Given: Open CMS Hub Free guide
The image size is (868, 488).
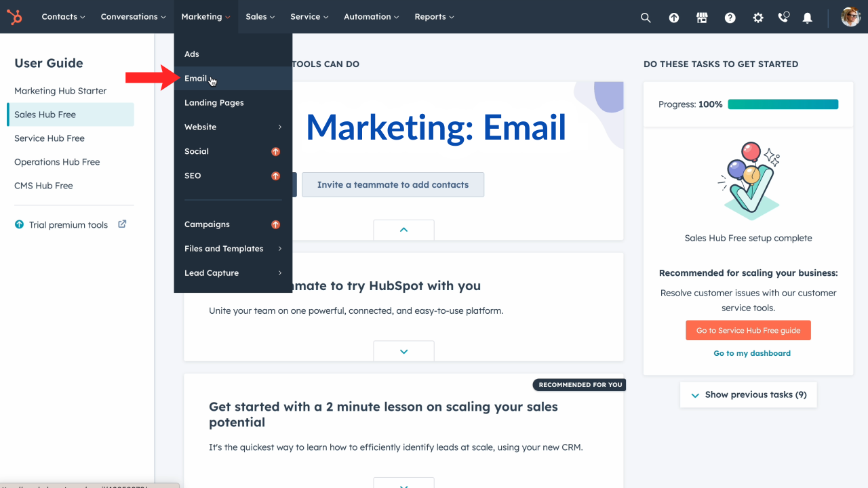Looking at the screenshot, I should point(43,186).
